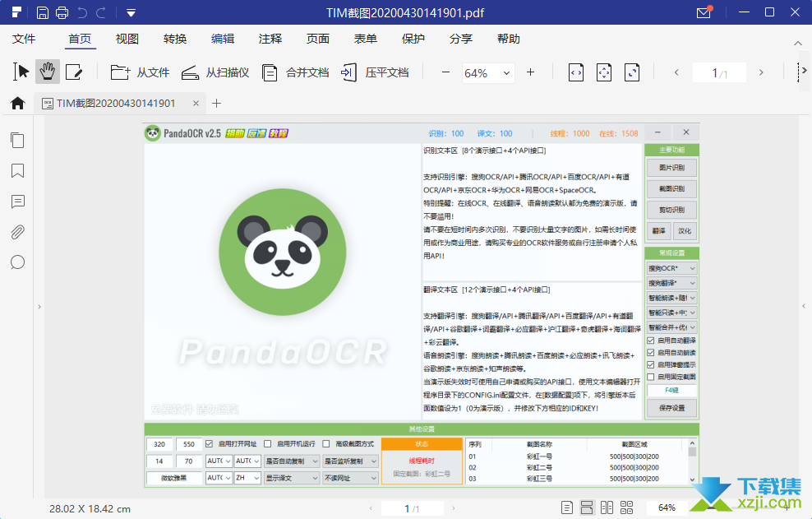Screen dimensions: 812x519
Task: Select two-page continuous view mode
Action: pos(626,507)
